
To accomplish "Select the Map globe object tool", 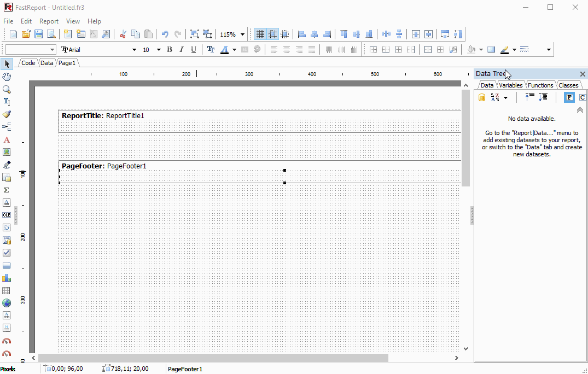I will tap(7, 303).
